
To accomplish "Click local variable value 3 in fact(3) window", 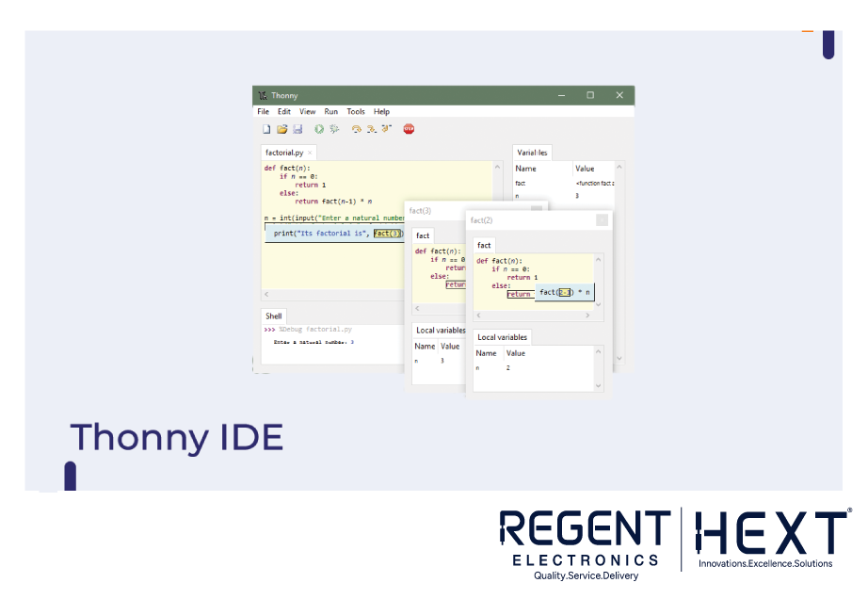I will [442, 361].
